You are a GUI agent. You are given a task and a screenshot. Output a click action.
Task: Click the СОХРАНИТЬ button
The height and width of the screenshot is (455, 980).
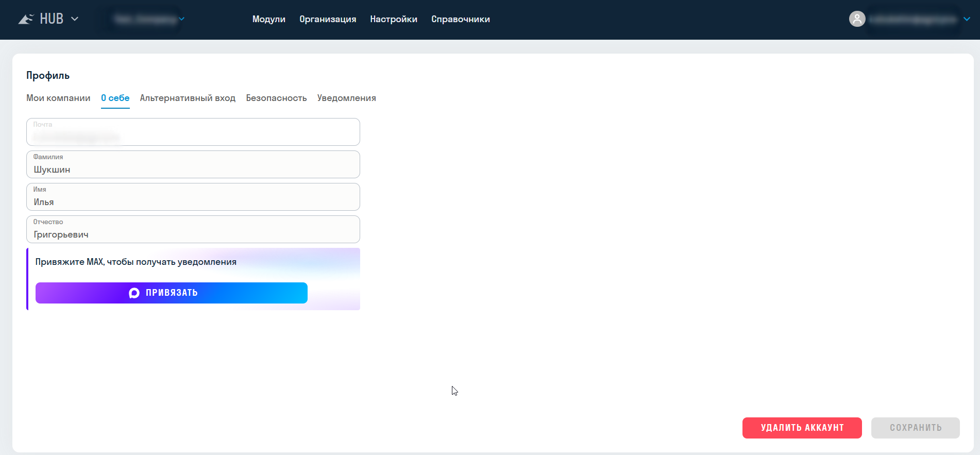coord(916,428)
